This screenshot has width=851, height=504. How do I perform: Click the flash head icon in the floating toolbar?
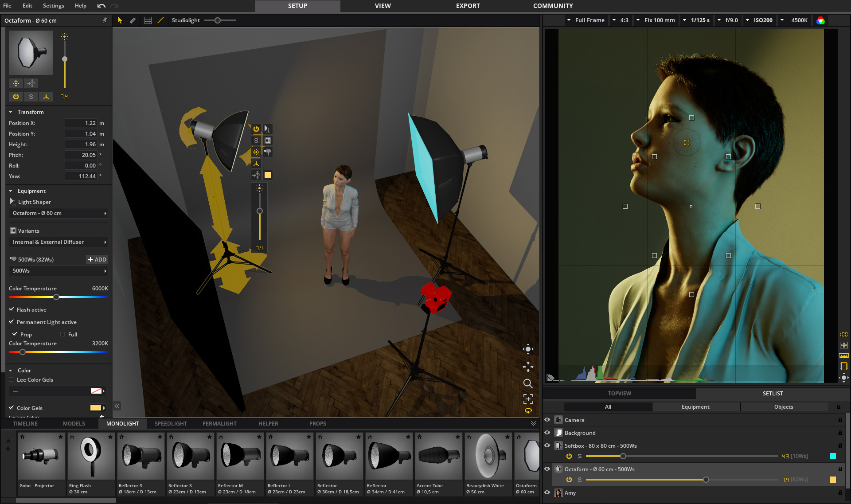(x=268, y=152)
